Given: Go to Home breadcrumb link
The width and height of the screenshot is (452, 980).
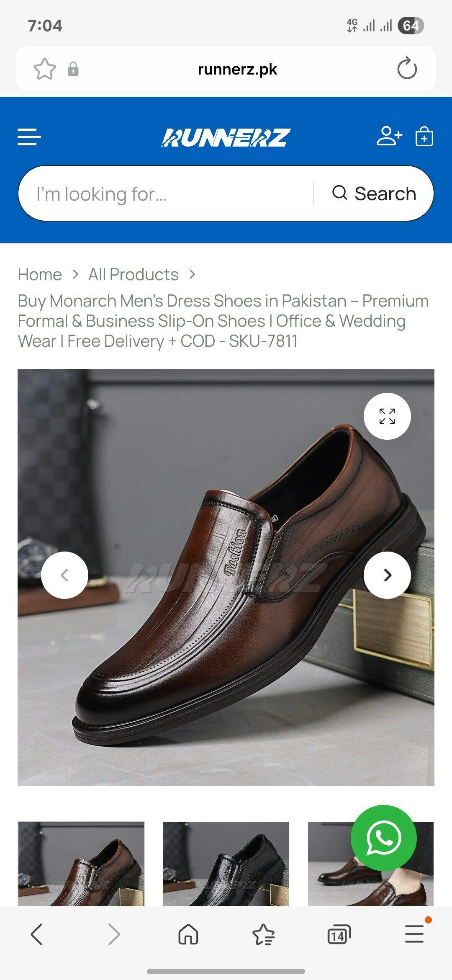Looking at the screenshot, I should point(40,274).
